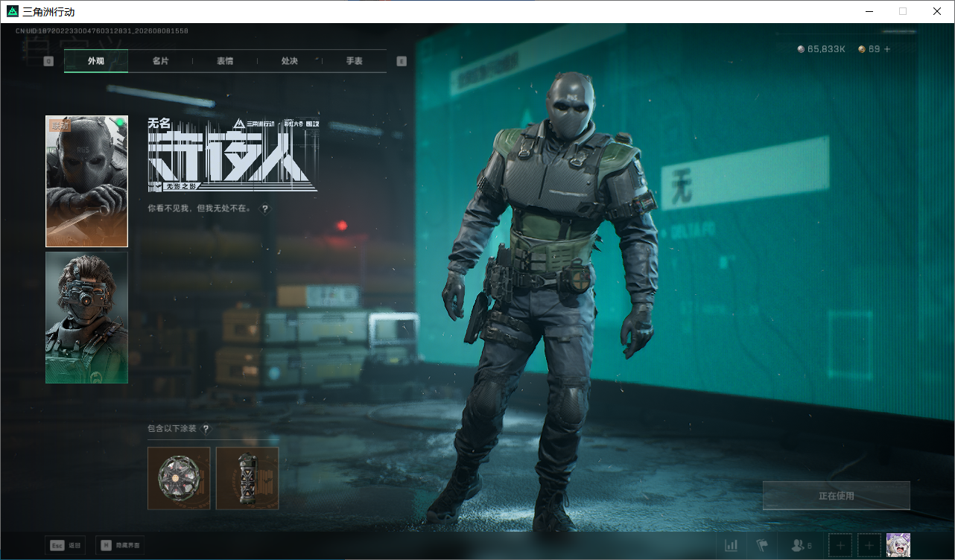955x560 pixels.
Task: Click the skin quote 你看不见我，但我无处不在。
Action: tap(201, 209)
